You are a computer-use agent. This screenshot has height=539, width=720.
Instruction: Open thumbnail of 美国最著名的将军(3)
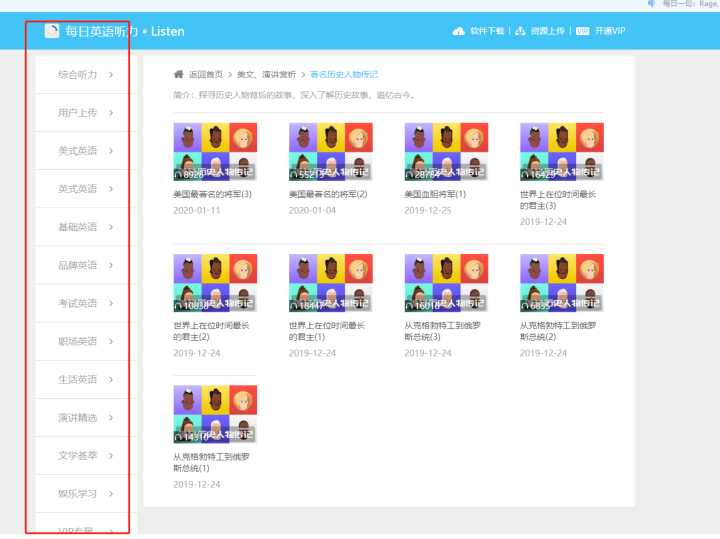coord(215,152)
